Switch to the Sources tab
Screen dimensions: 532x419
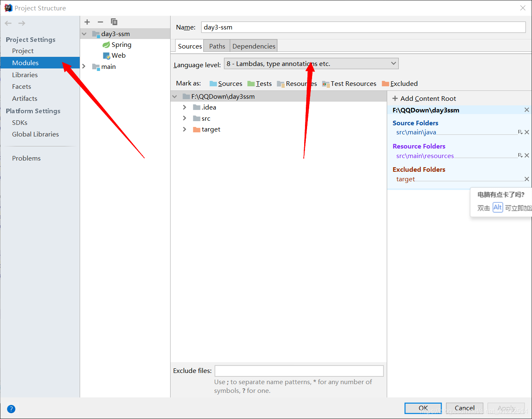190,46
